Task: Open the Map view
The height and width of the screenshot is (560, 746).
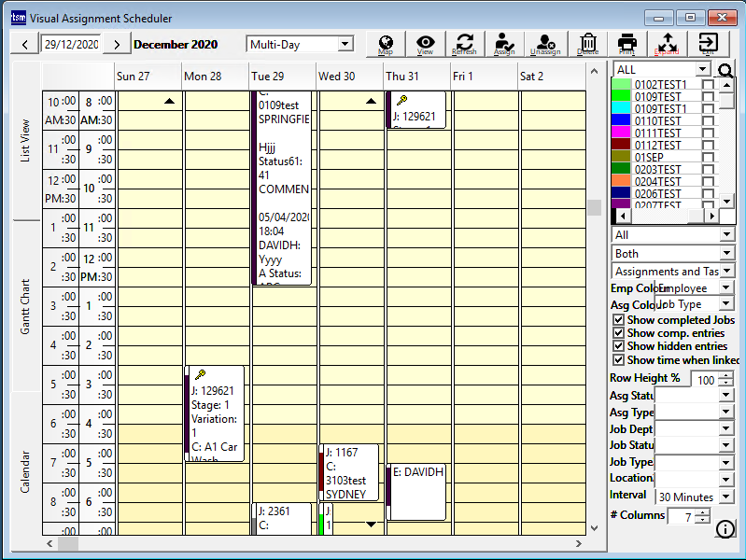Action: click(386, 44)
